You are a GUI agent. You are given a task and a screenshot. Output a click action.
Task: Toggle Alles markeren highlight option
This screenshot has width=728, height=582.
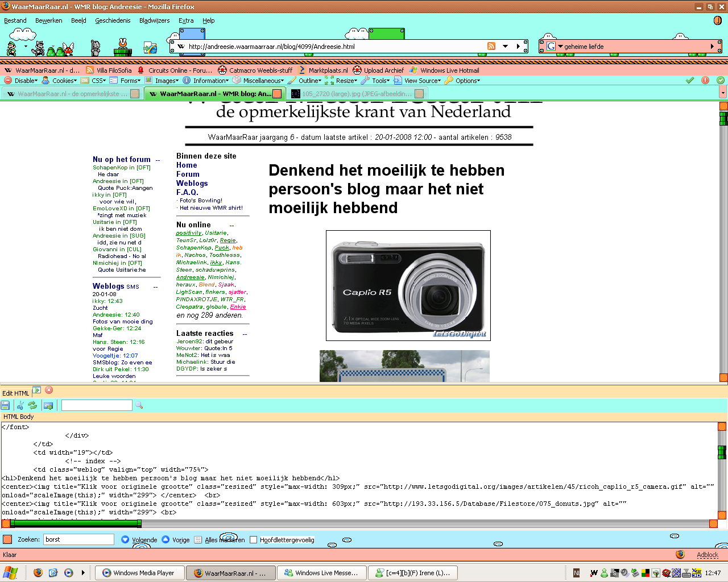pyautogui.click(x=198, y=540)
